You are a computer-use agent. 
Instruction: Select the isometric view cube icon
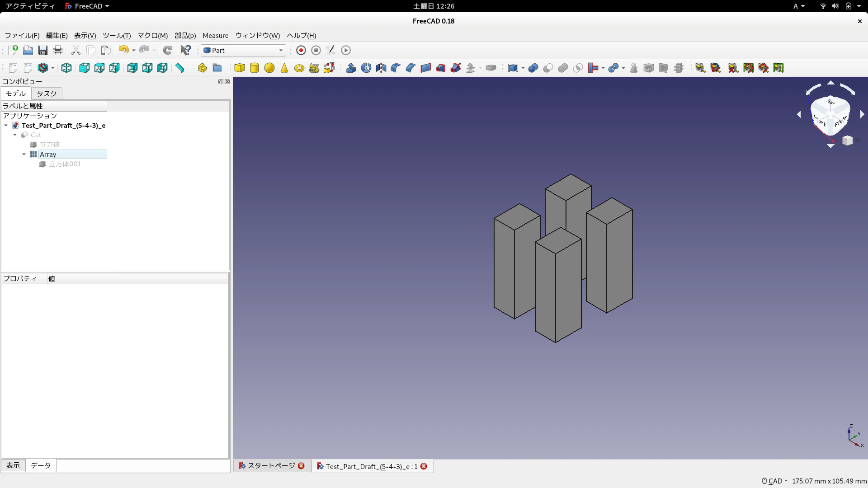coord(66,68)
